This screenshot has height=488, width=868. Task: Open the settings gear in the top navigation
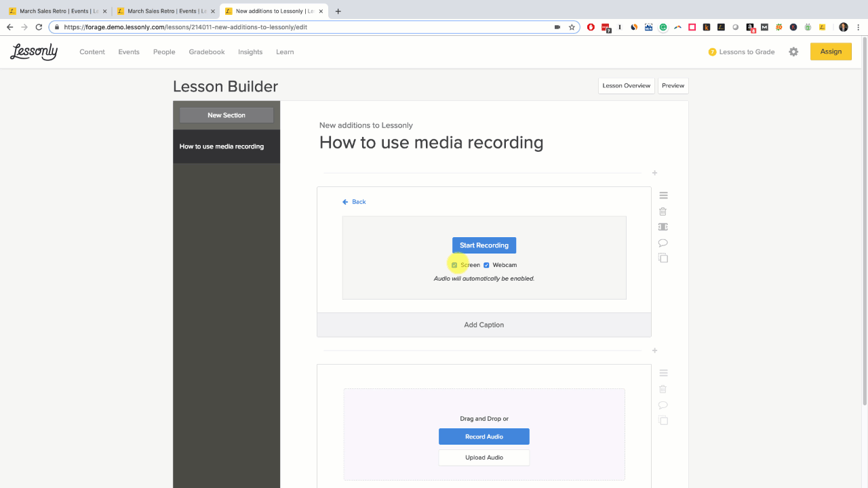tap(793, 52)
